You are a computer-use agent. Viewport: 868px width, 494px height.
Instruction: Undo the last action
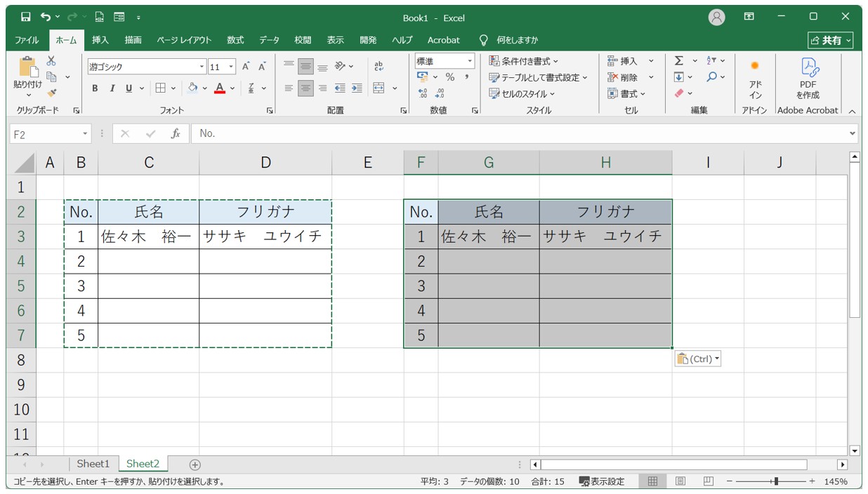tap(46, 17)
